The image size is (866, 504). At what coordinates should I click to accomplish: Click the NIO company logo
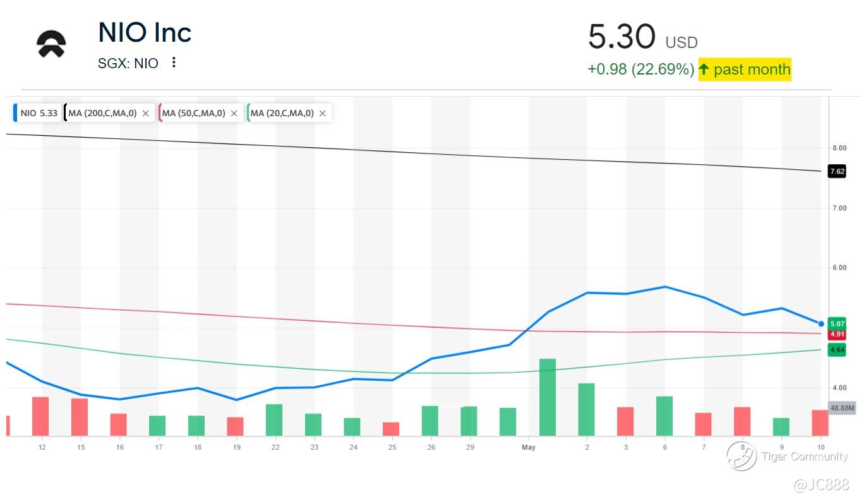pos(51,44)
